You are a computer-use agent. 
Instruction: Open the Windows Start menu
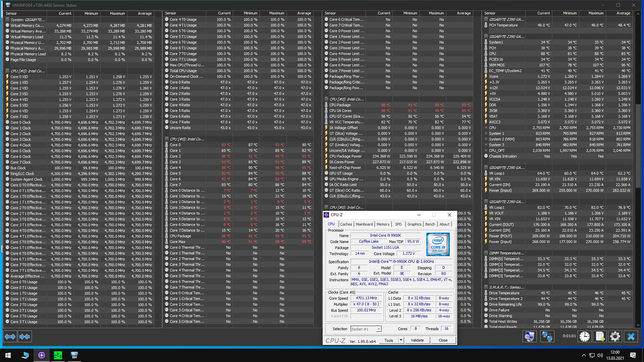coord(9,355)
